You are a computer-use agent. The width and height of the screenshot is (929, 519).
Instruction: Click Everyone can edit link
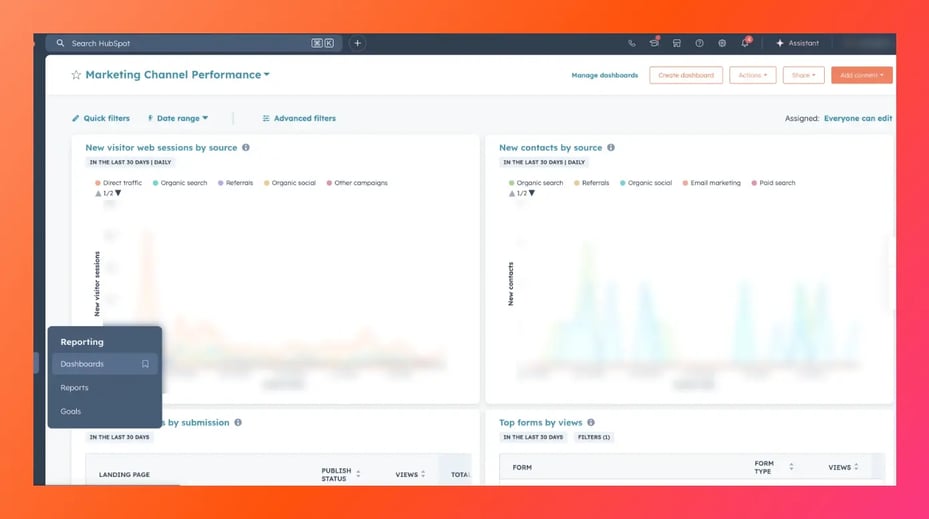pos(858,118)
